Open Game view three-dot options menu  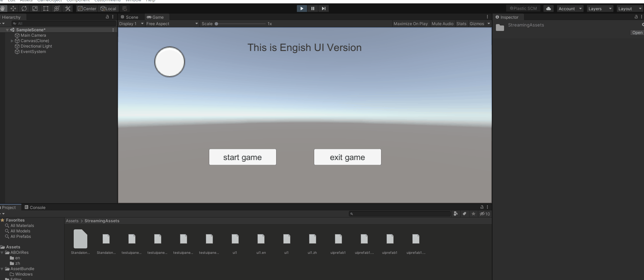point(487,17)
